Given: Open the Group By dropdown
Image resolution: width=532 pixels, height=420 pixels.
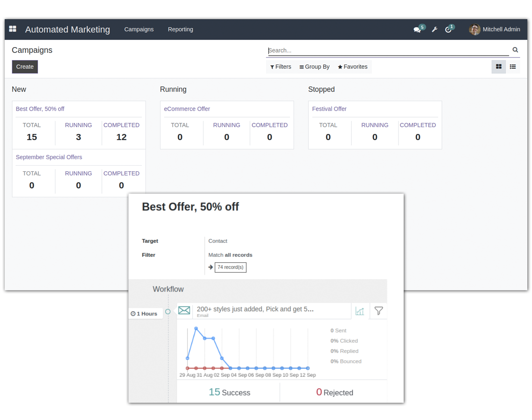Looking at the screenshot, I should tap(314, 67).
